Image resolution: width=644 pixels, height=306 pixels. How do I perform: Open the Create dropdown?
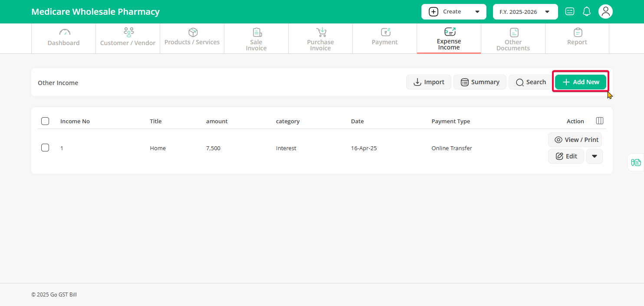(x=453, y=12)
